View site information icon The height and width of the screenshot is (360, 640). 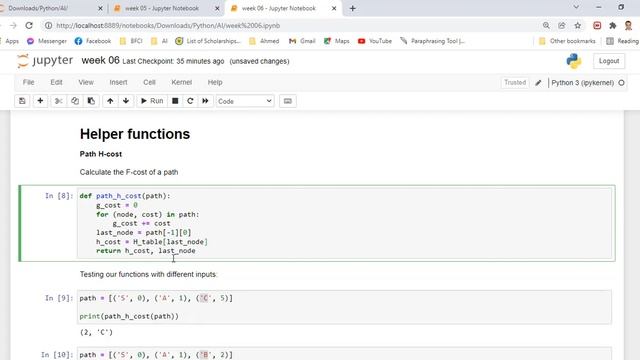coord(48,26)
